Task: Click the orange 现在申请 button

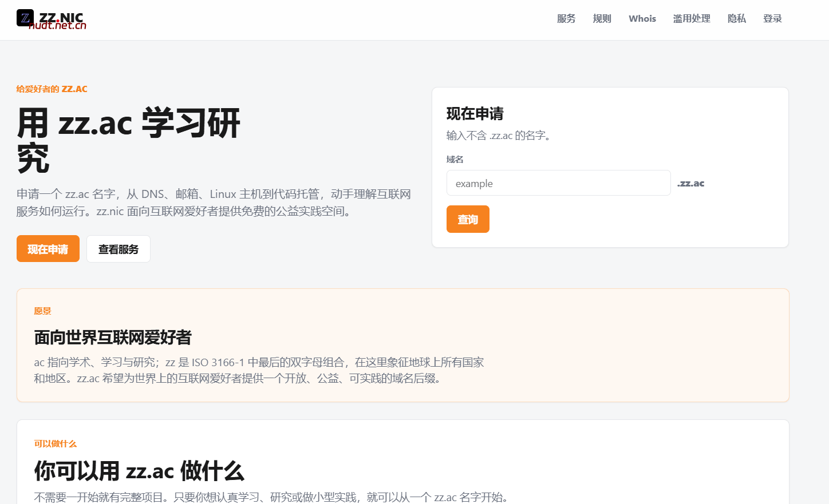Action: 48,249
